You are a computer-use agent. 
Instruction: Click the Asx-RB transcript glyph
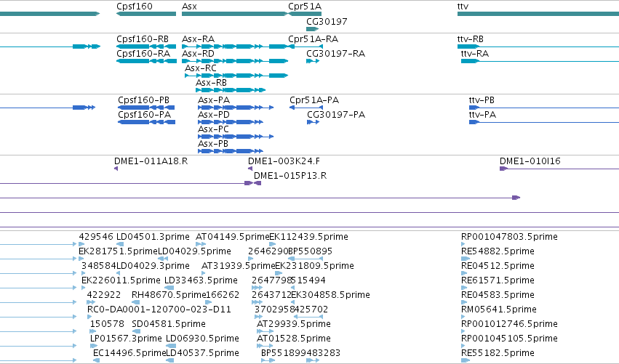tap(231, 90)
